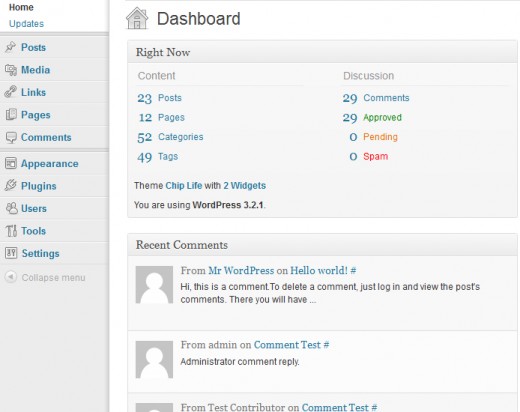Open Hello world! post link
Image resolution: width=520 pixels, height=412 pixels.
click(319, 270)
